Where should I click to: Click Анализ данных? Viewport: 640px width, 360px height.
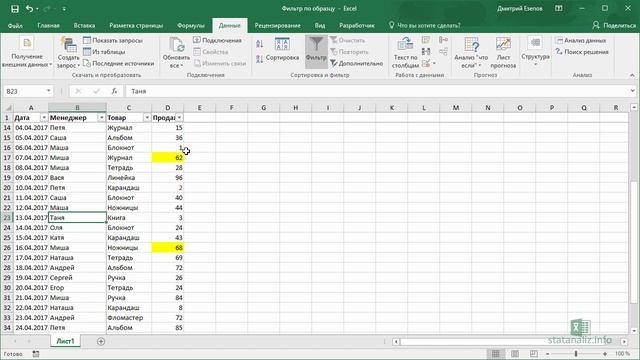pyautogui.click(x=581, y=40)
